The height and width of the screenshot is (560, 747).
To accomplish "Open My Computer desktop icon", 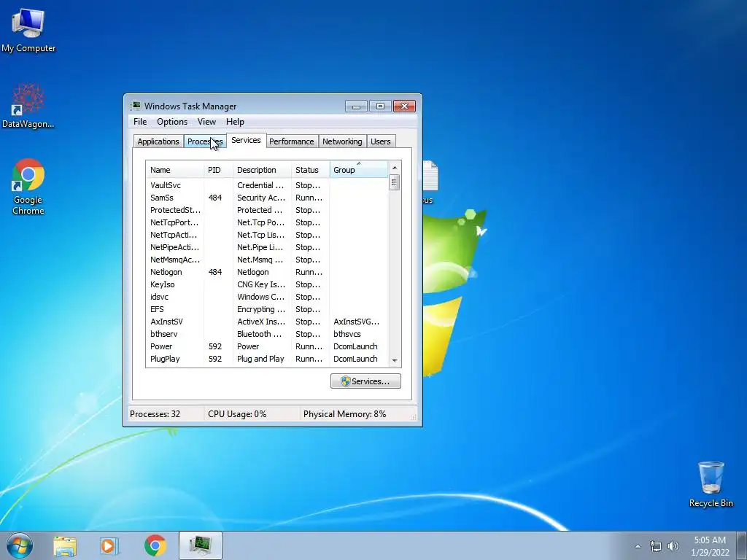I will point(28,29).
